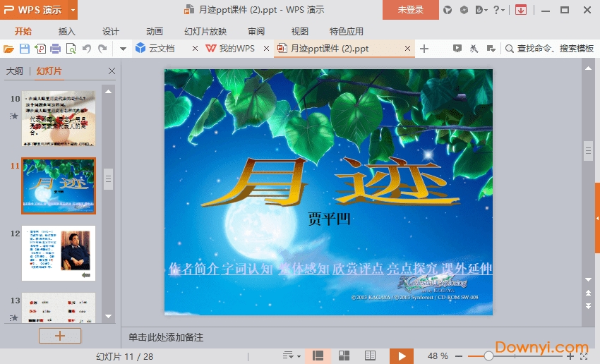Open the 动画 ribbon tab
The image size is (600, 364).
(154, 31)
